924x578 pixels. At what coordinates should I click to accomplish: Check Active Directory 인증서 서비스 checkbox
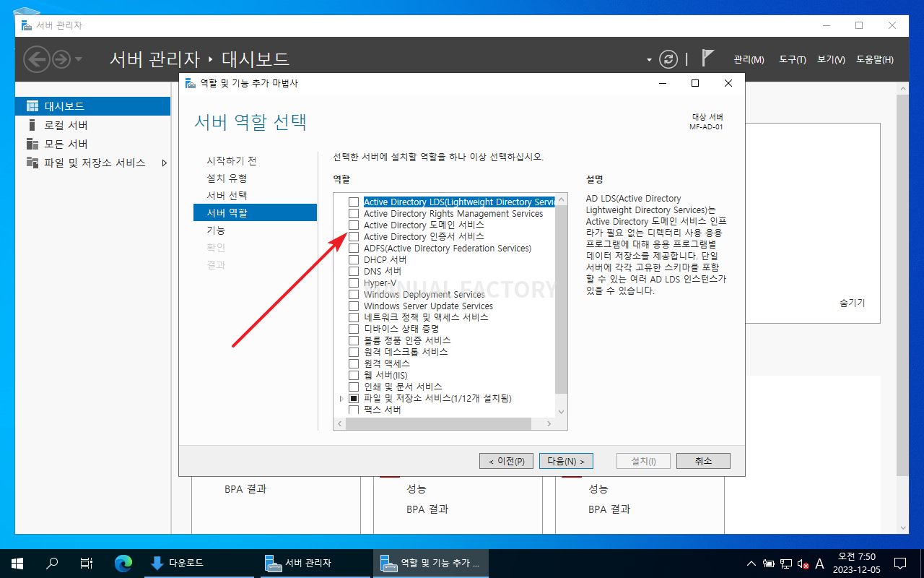tap(354, 237)
